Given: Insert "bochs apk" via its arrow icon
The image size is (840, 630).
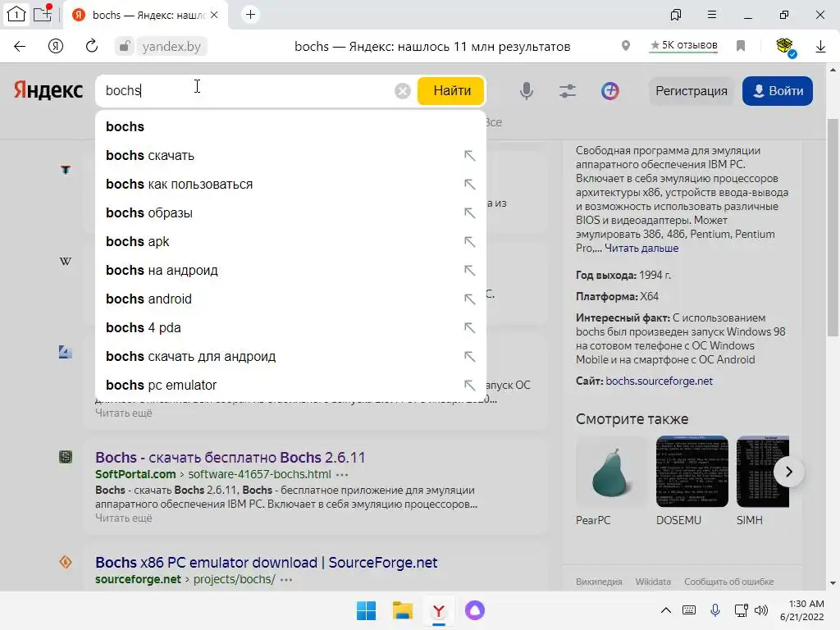Looking at the screenshot, I should (469, 242).
